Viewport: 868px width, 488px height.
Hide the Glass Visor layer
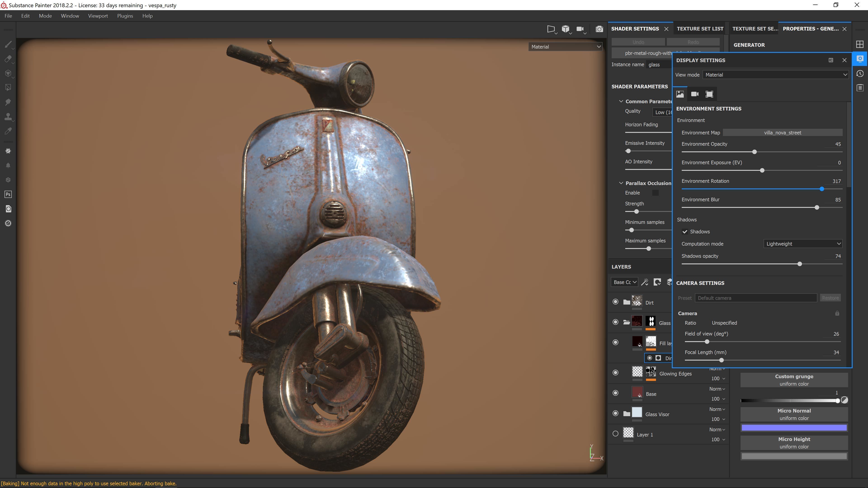coord(616,414)
